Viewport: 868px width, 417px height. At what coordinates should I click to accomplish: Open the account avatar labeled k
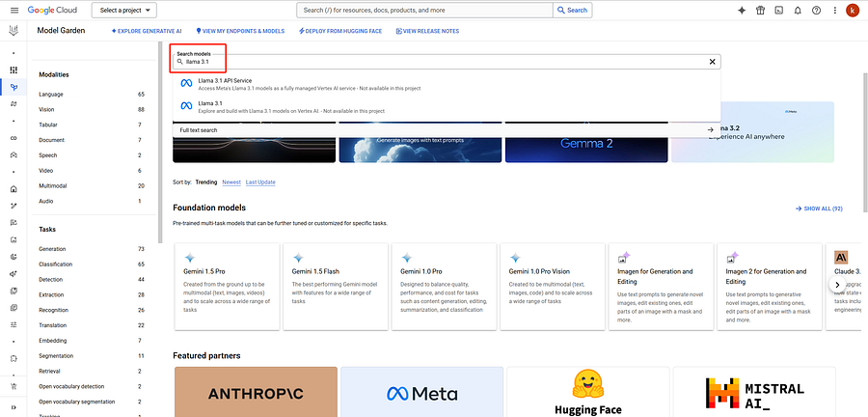click(852, 10)
